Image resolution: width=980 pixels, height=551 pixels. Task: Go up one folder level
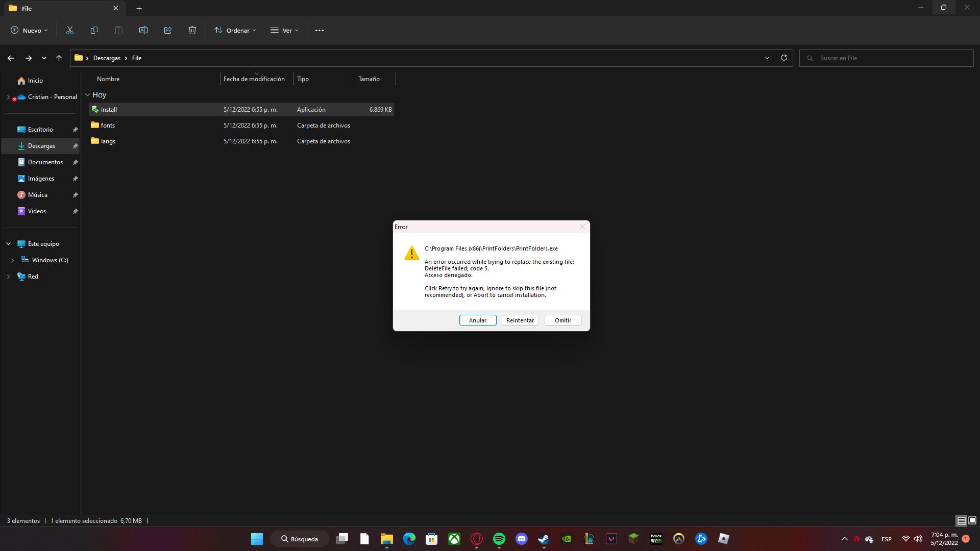point(59,58)
